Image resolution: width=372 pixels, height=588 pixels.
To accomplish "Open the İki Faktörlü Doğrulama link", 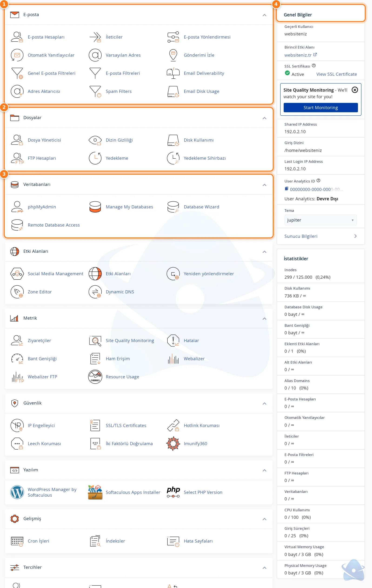I will [x=129, y=443].
